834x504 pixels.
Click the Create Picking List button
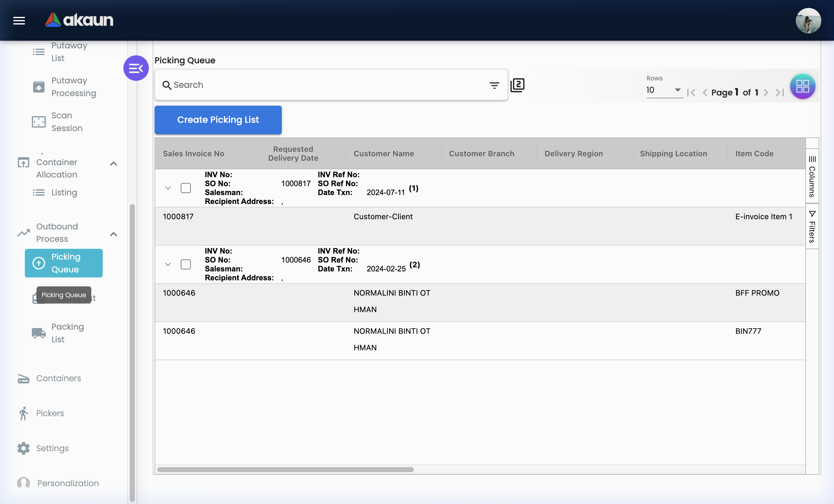pyautogui.click(x=218, y=120)
